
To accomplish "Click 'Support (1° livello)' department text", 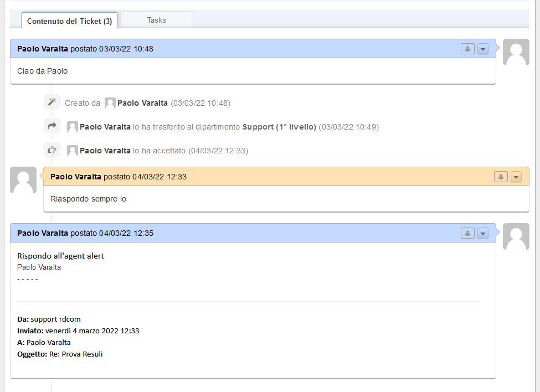I will [279, 127].
